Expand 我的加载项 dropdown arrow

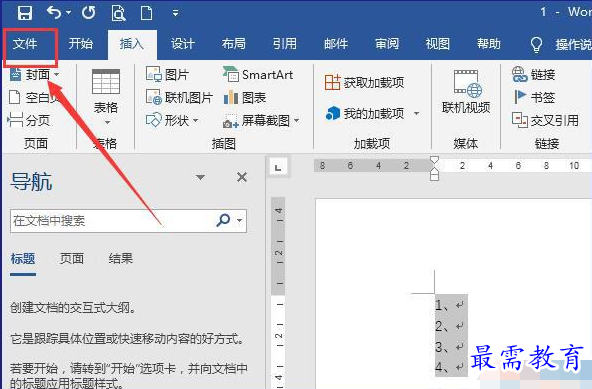(x=416, y=113)
